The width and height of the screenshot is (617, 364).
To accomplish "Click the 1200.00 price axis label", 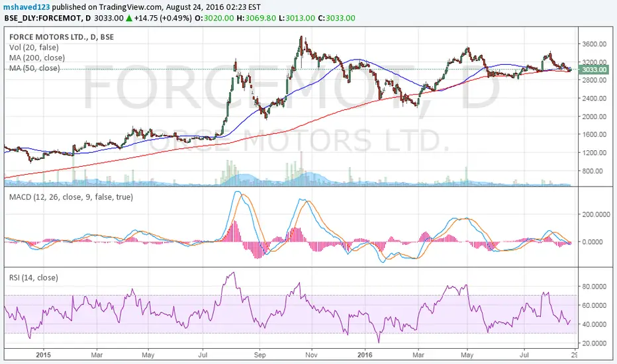I will (594, 153).
